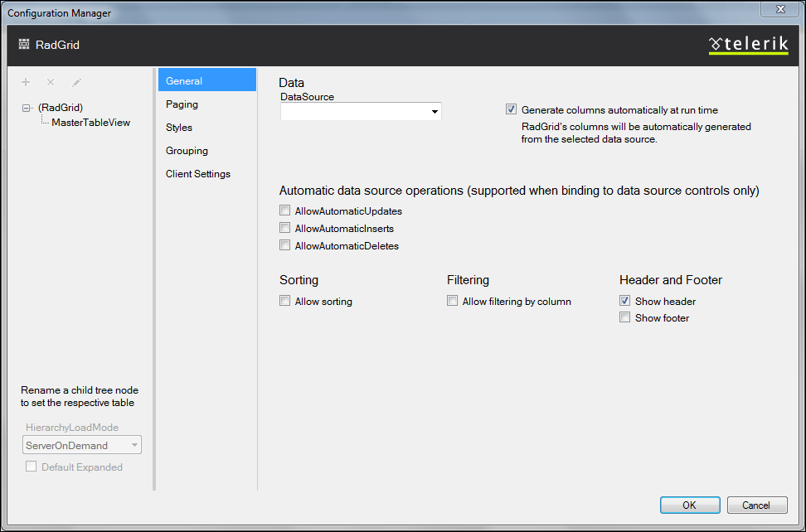This screenshot has height=532, width=806.
Task: Enable Allow sorting checkbox
Action: 284,301
